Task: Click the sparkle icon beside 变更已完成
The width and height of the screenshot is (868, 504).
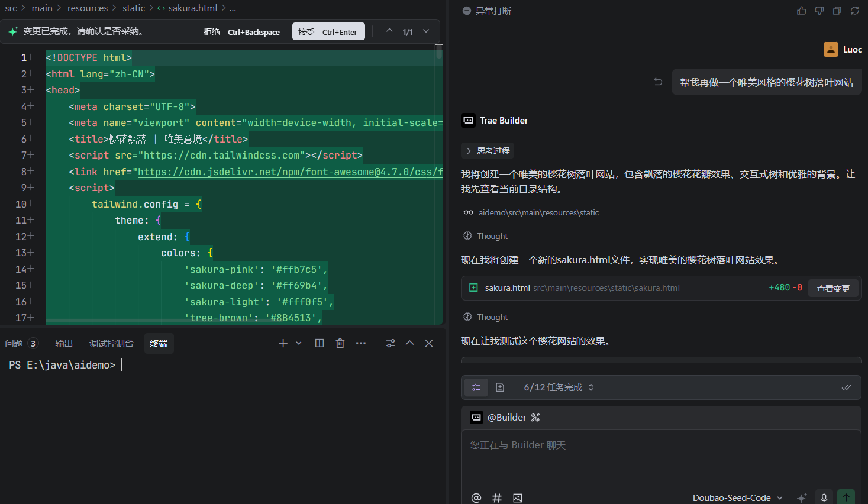Action: tap(13, 31)
